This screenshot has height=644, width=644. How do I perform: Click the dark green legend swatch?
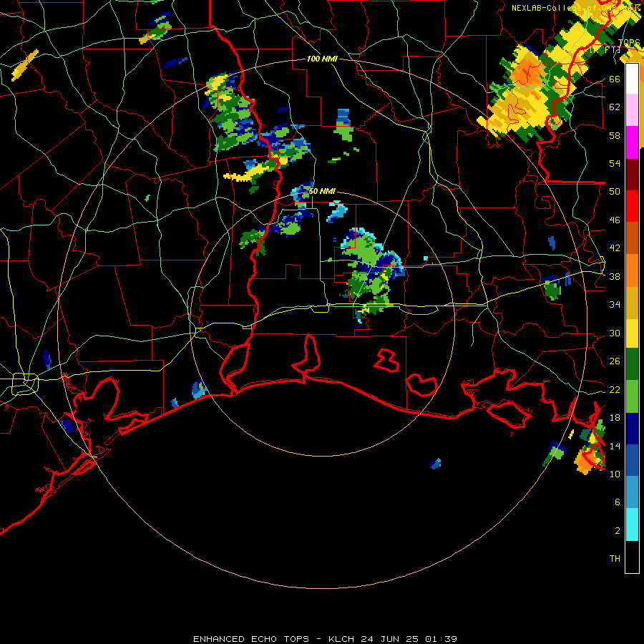[632, 364]
